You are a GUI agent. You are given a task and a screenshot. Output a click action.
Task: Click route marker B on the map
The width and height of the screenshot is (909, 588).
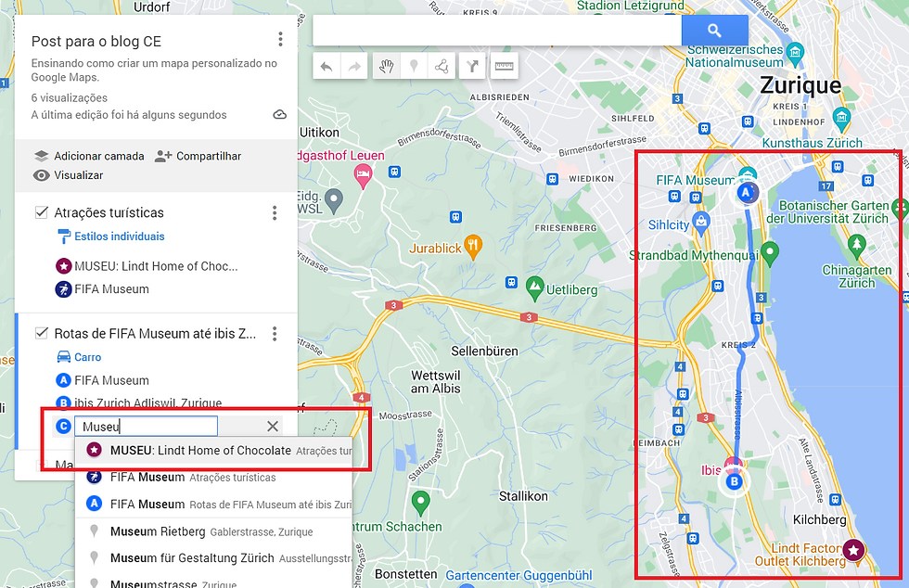pos(734,481)
